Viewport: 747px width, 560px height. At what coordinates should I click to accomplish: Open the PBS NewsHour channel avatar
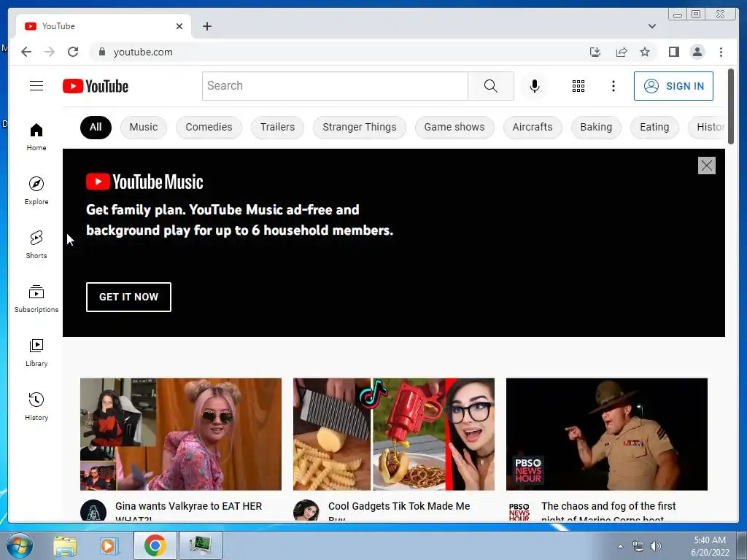point(519,511)
